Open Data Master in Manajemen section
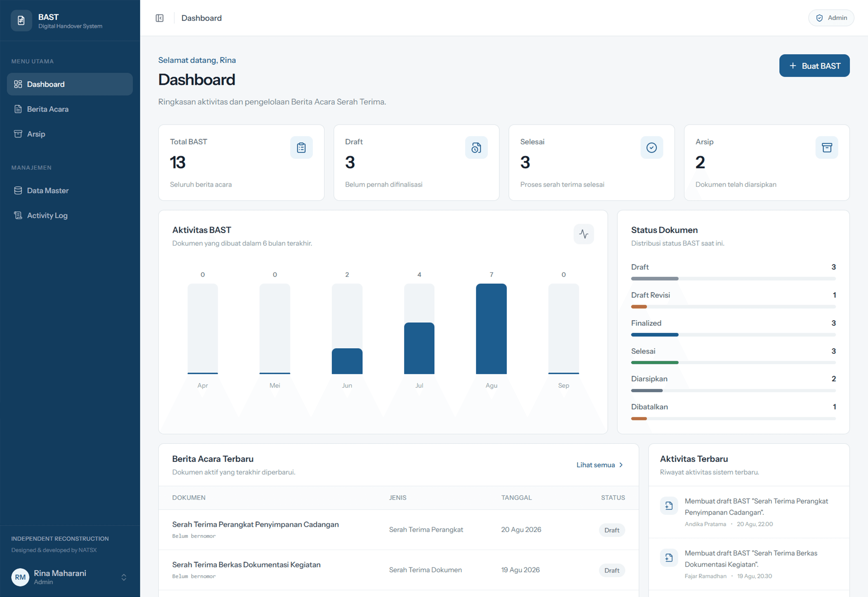The width and height of the screenshot is (868, 597). tap(70, 190)
